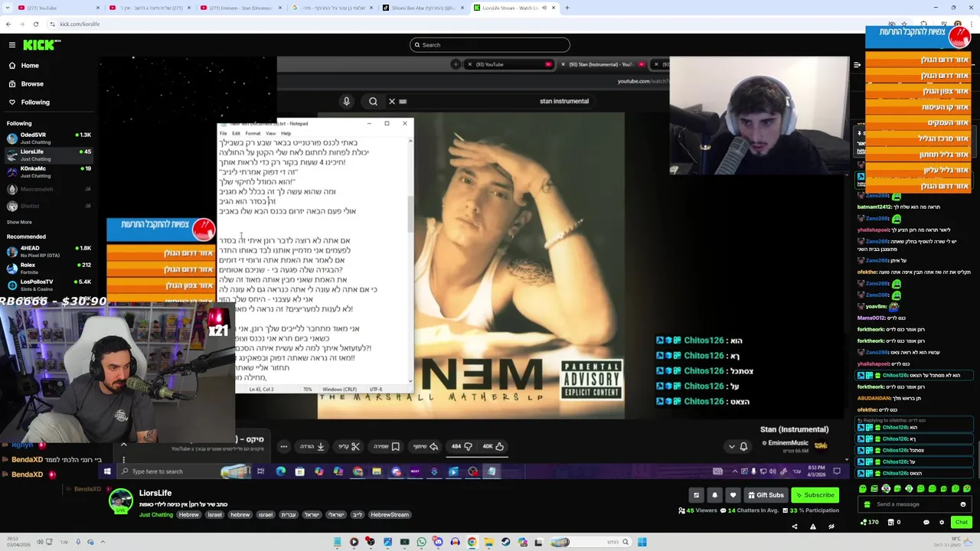The width and height of the screenshot is (980, 551).
Task: Open the chat shop store icon
Action: click(891, 522)
